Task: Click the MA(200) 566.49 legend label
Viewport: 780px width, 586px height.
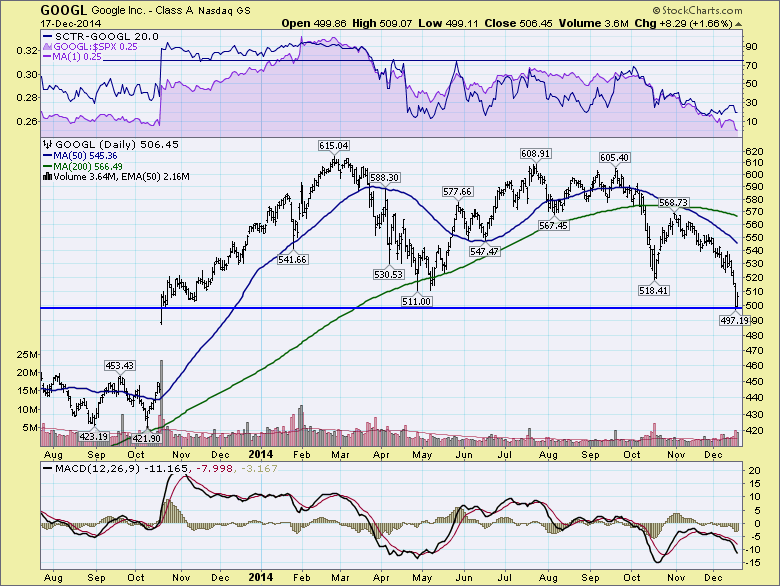Action: coord(88,167)
